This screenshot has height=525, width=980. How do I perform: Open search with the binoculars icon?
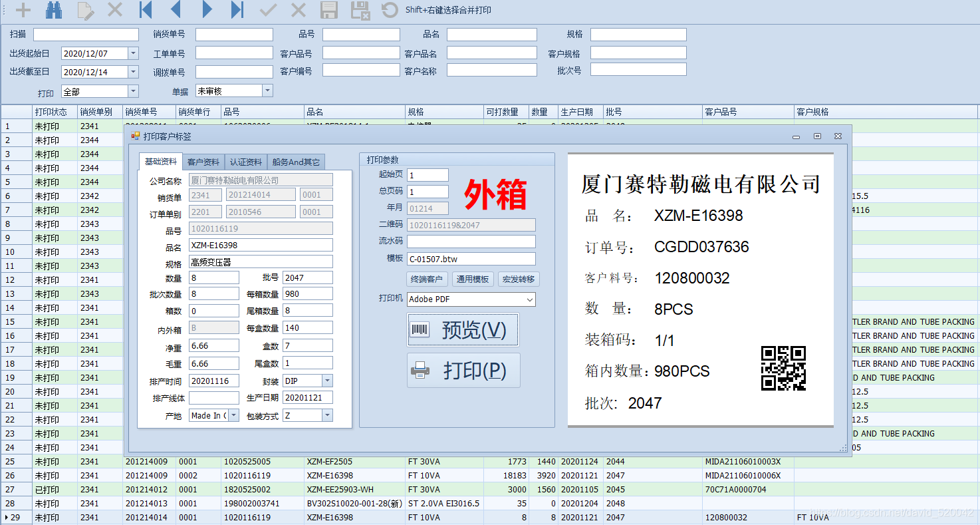(54, 10)
